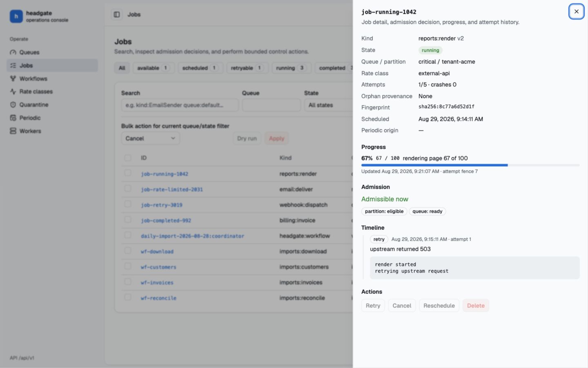Screen dimensions: 588x368
Task: Click the Queues sidebar icon
Action: (x=13, y=52)
